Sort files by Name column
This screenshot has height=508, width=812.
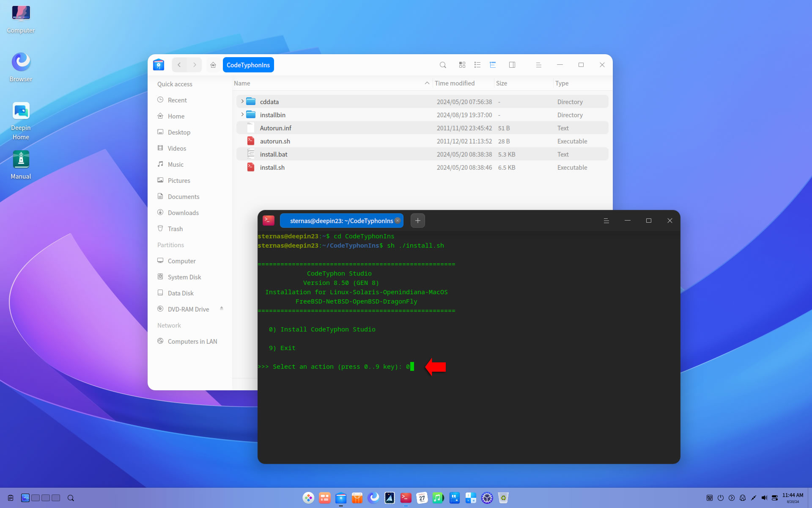coord(332,83)
